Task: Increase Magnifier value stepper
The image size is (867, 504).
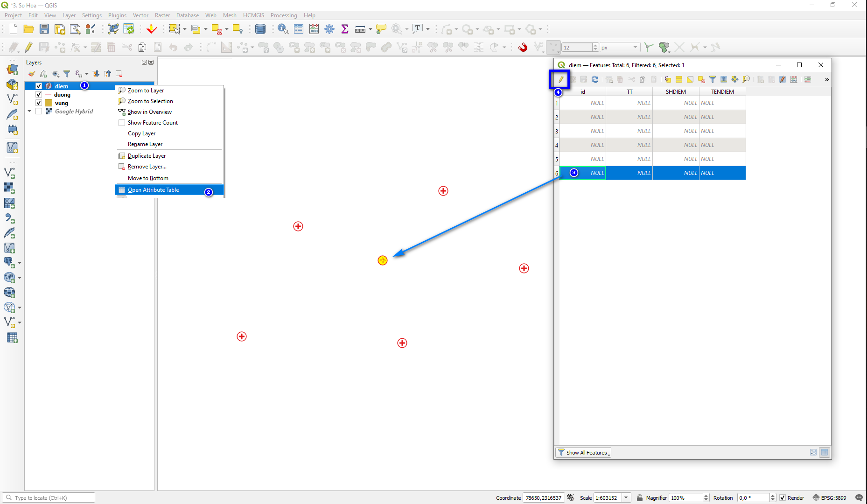Action: pos(706,496)
